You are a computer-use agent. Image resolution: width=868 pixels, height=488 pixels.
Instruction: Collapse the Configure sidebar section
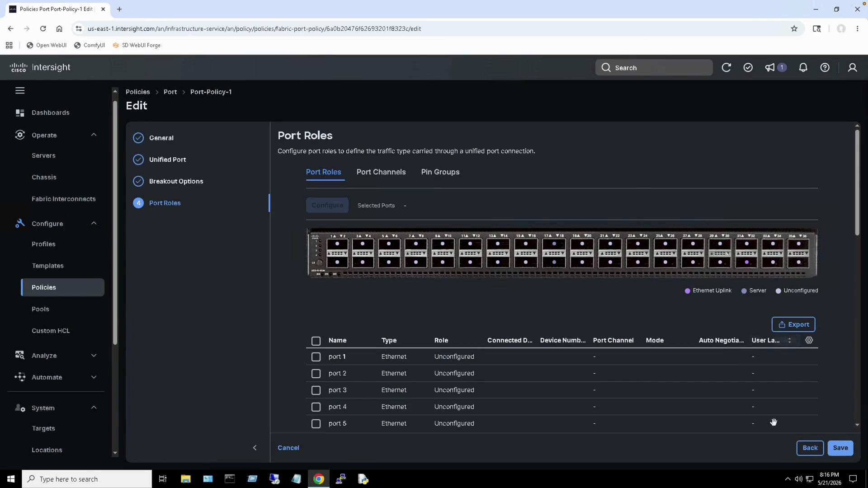pyautogui.click(x=94, y=223)
